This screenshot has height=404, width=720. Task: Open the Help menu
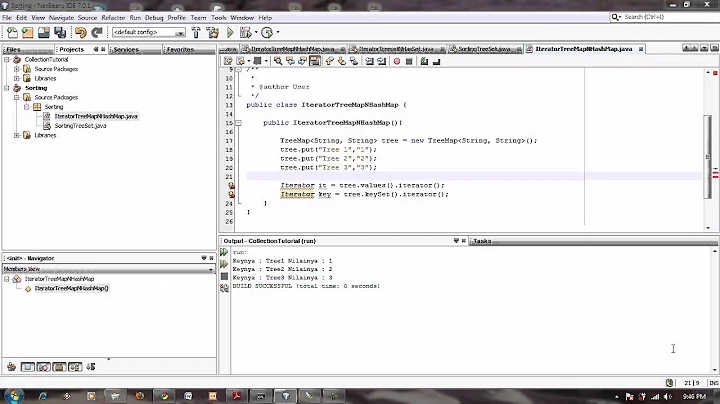265,17
